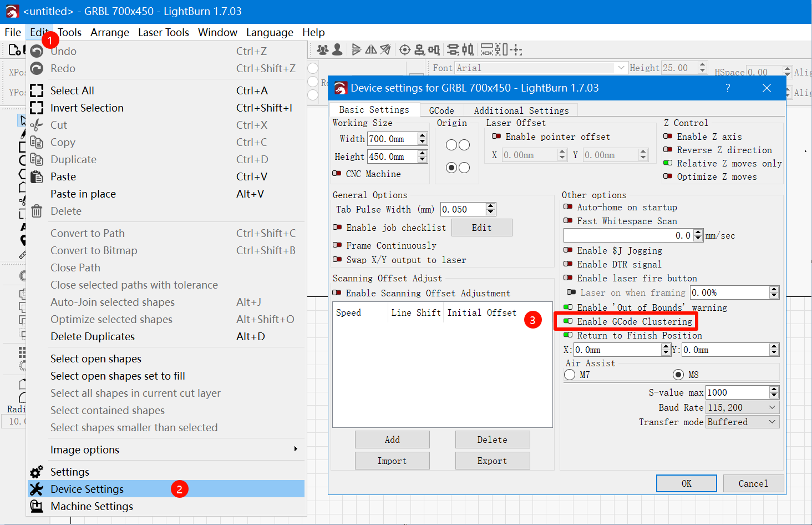Click the Export scanning offset button
812x525 pixels.
493,461
